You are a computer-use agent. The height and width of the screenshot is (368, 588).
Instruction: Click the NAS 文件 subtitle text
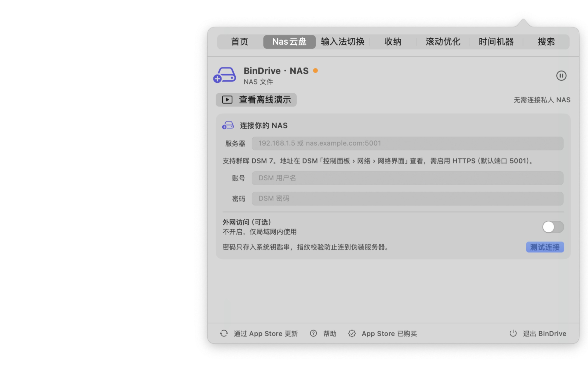click(258, 82)
